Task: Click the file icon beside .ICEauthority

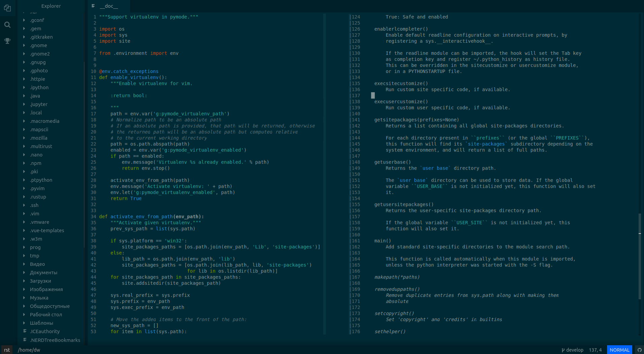Action: pos(25,331)
